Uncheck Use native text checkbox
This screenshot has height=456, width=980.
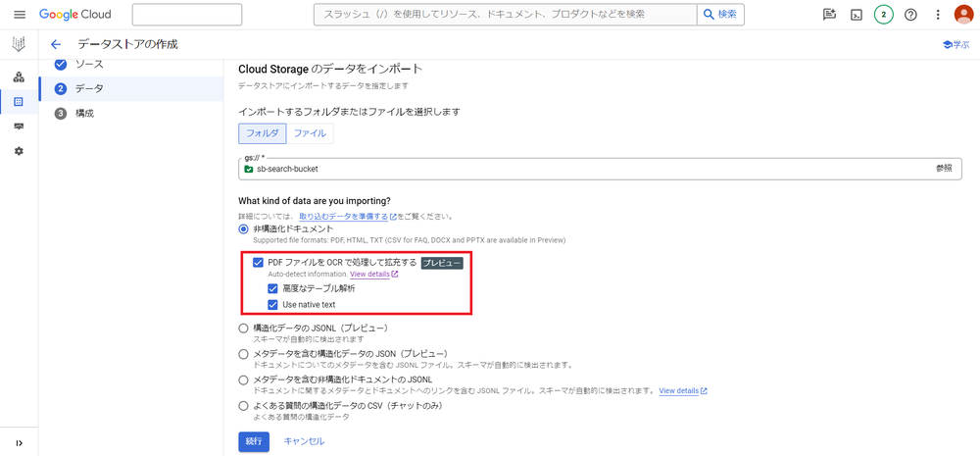(272, 305)
